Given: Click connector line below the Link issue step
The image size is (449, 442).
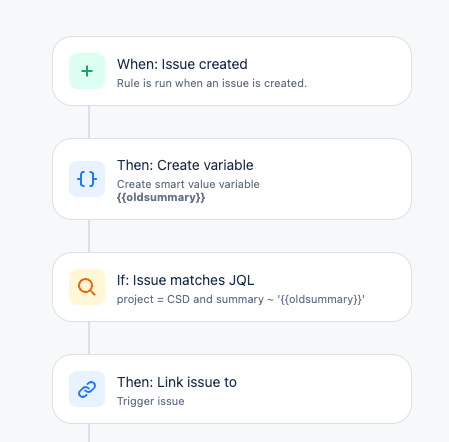Looking at the screenshot, I should 89,433.
